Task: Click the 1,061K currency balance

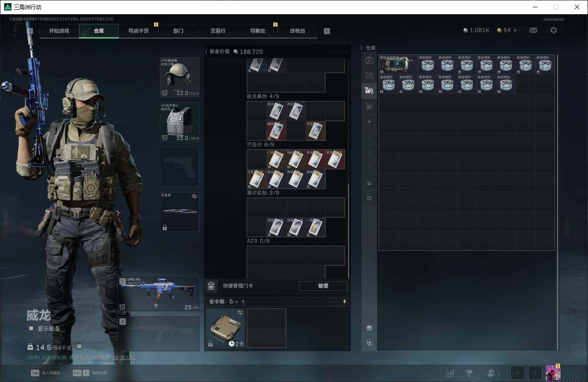Action: point(476,30)
